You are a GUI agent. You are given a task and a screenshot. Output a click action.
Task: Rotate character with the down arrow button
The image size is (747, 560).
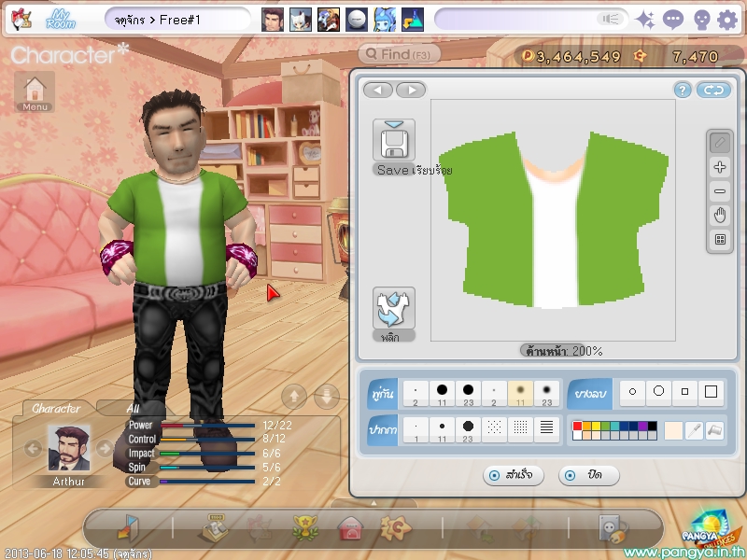click(327, 396)
